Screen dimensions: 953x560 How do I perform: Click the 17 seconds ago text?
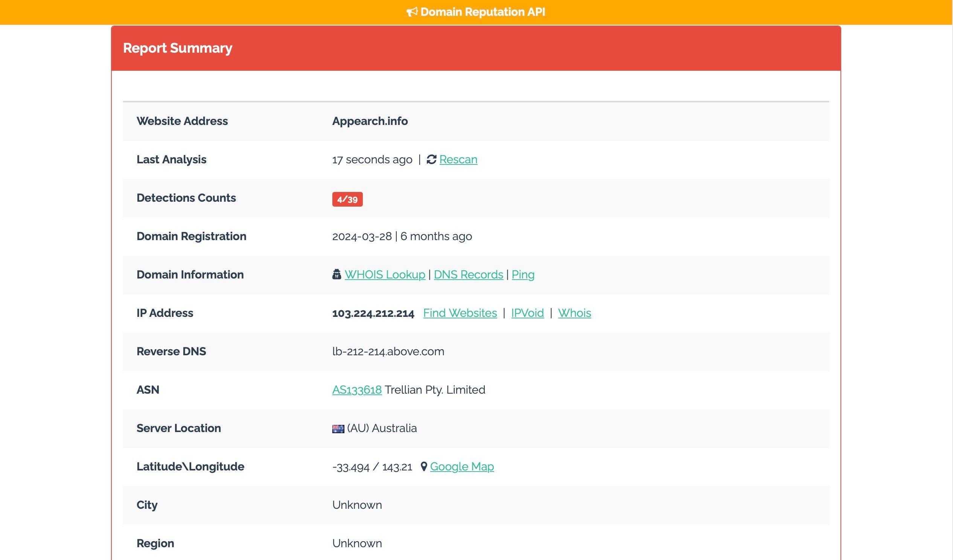click(372, 160)
